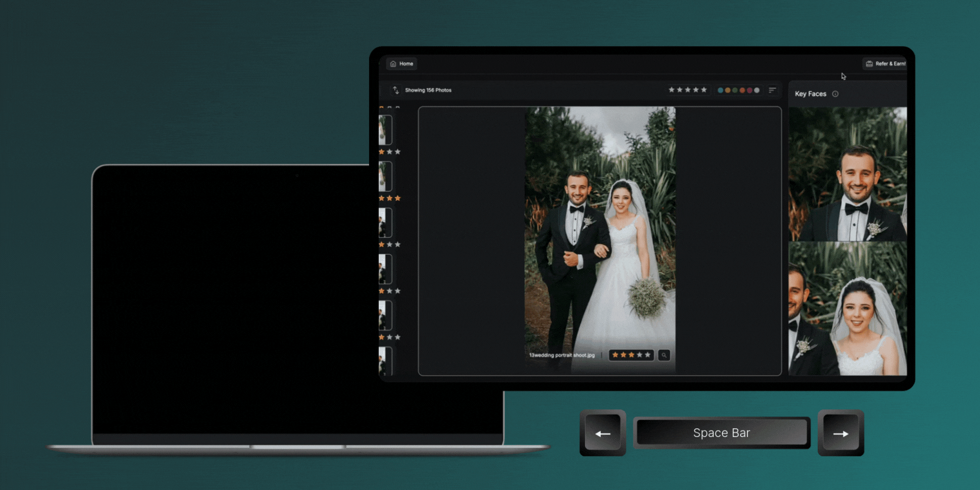
Task: Click the house icon on the Home button
Action: pyautogui.click(x=393, y=64)
